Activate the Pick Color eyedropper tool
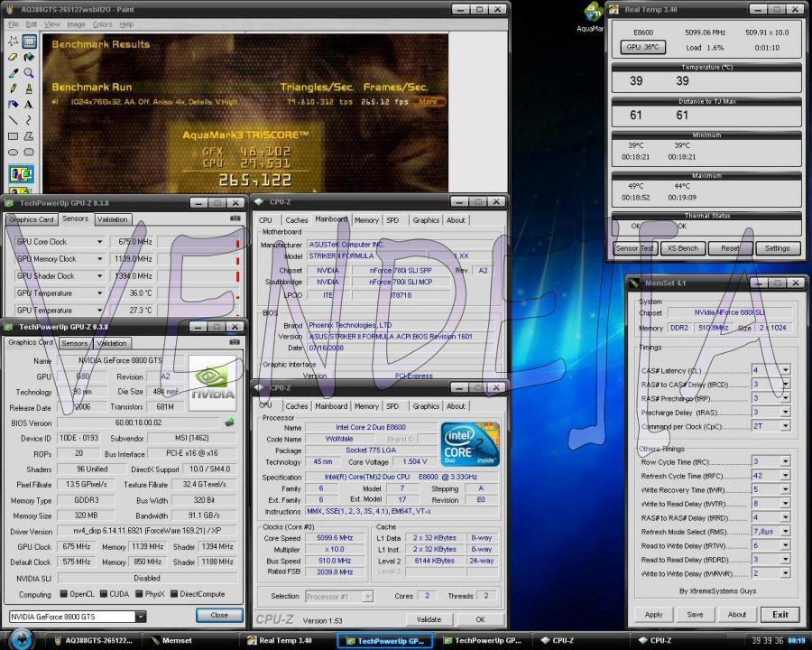The image size is (812, 650). tap(14, 73)
